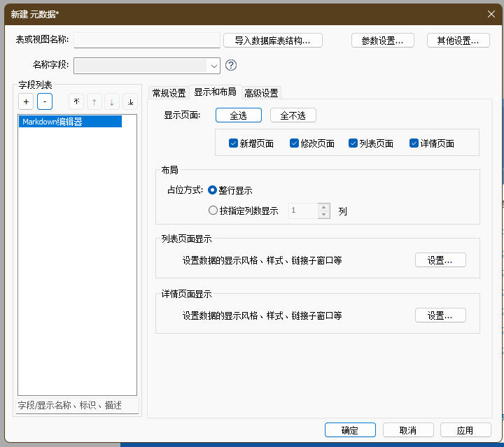Click the remove field minus button
Viewport: 504px width, 447px height.
pyautogui.click(x=44, y=101)
